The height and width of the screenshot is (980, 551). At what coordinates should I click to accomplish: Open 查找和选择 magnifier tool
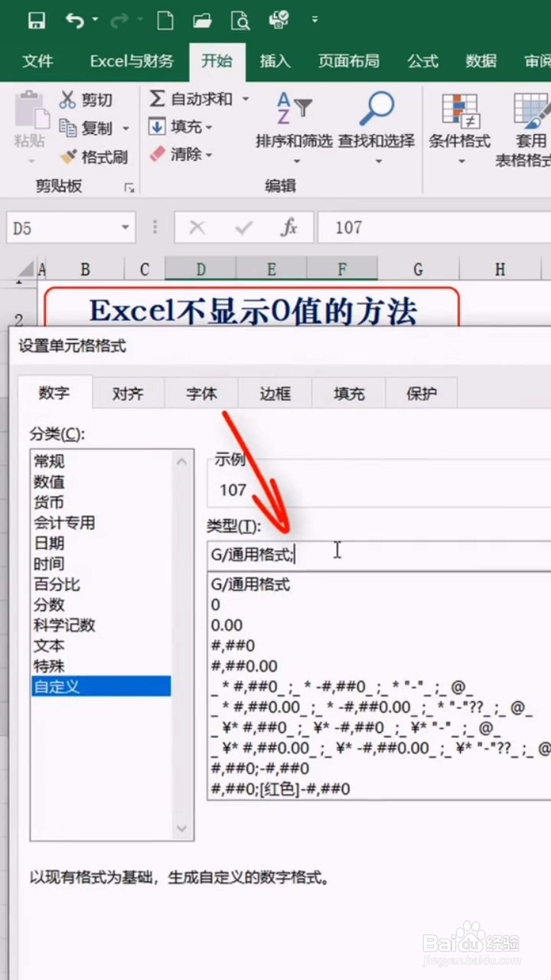click(377, 126)
